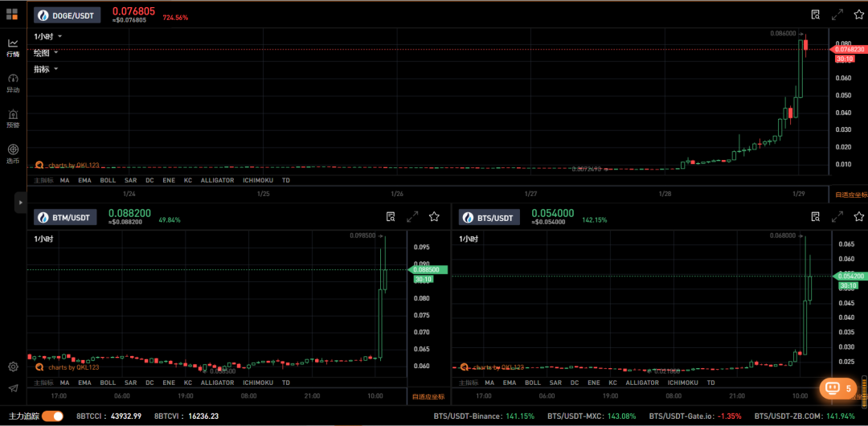Viewport: 868px width, 426px height.
Task: Open the 选币 coin picker icon
Action: coord(13,154)
